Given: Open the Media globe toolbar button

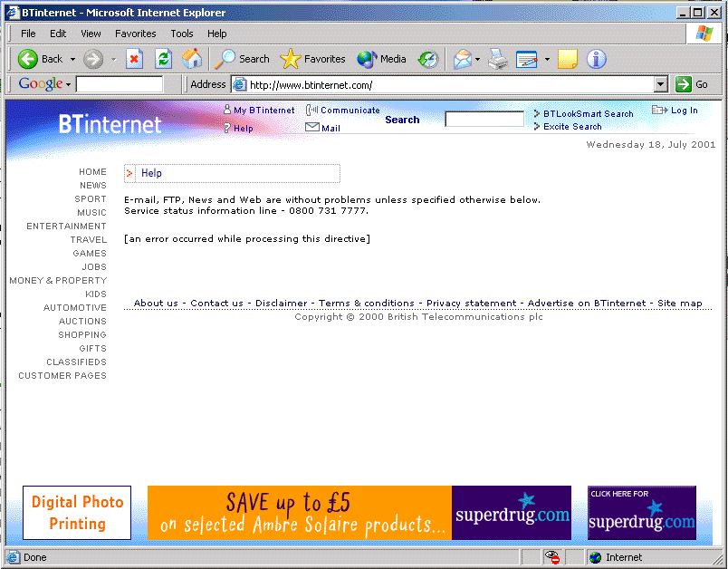Looking at the screenshot, I should click(x=381, y=59).
